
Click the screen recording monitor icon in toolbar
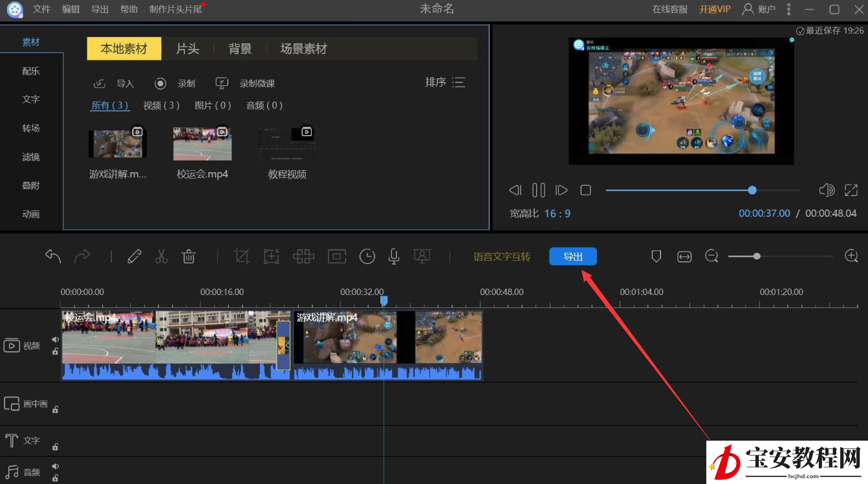pos(422,256)
